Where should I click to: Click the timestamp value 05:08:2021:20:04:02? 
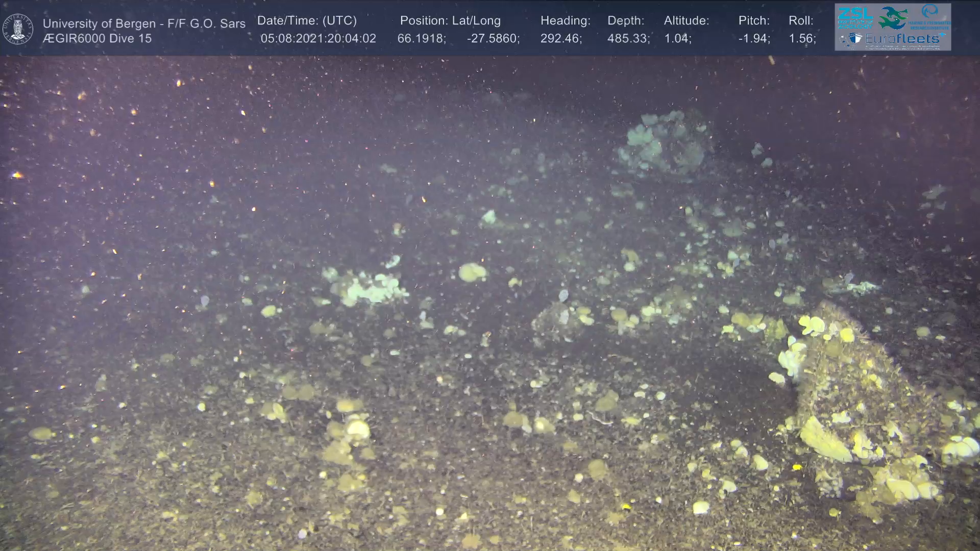[x=318, y=38]
